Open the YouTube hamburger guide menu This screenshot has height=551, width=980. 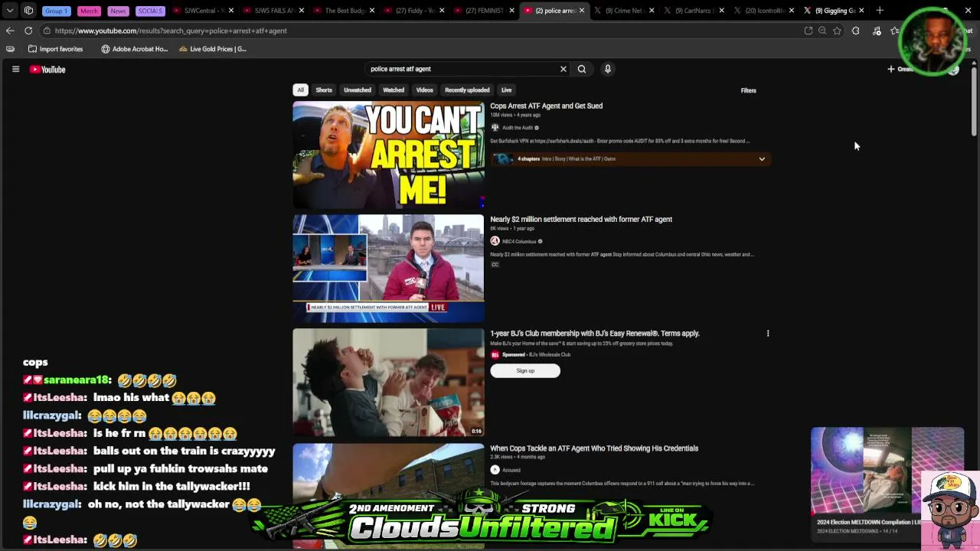pyautogui.click(x=15, y=69)
